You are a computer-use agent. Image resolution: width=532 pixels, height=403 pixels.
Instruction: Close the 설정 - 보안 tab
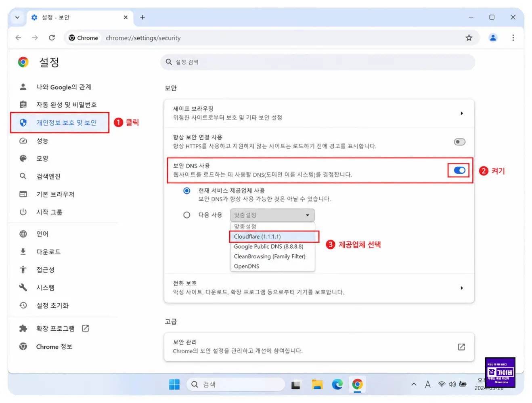pyautogui.click(x=126, y=17)
